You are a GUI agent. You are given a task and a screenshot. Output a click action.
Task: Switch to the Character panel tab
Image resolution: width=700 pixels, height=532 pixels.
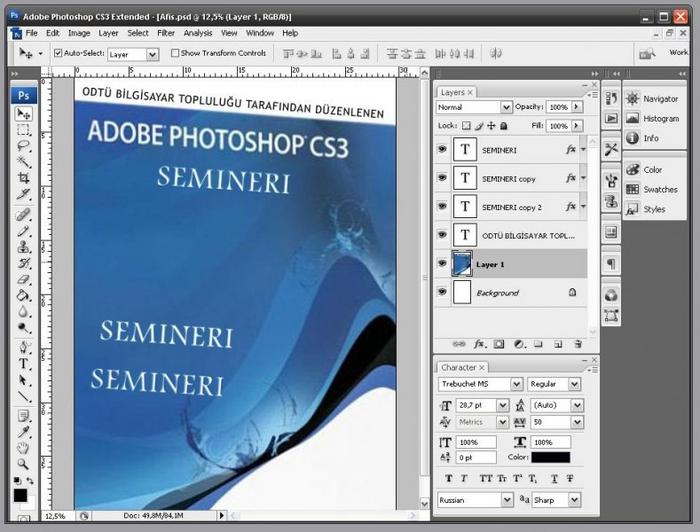point(458,367)
